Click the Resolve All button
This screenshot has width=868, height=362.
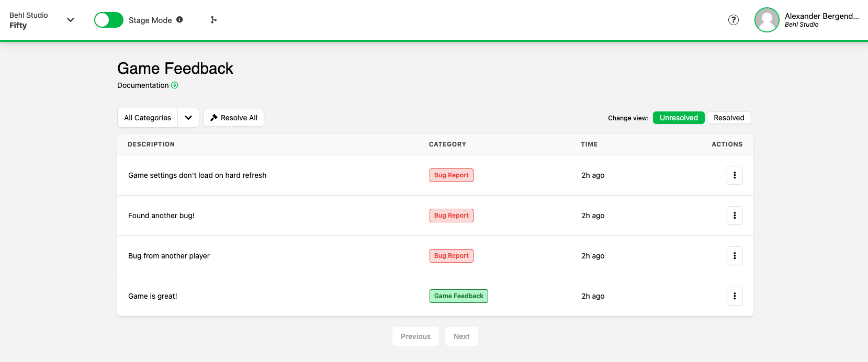(234, 118)
